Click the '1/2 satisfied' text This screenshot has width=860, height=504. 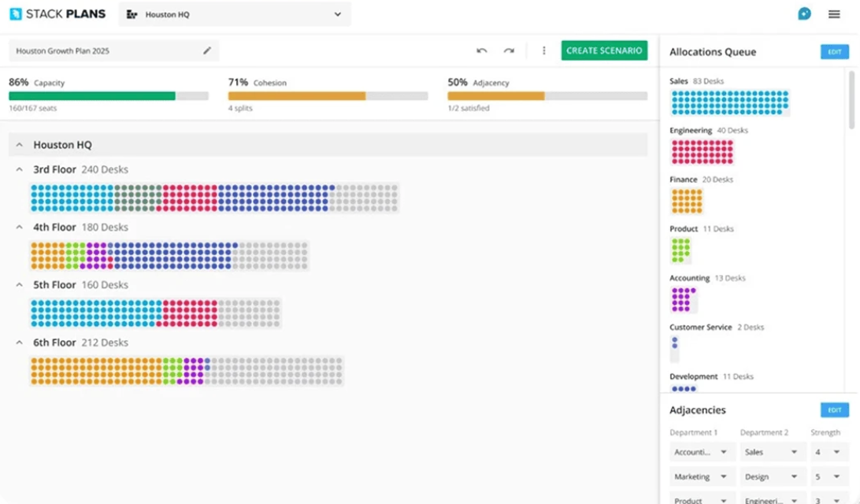pos(469,108)
